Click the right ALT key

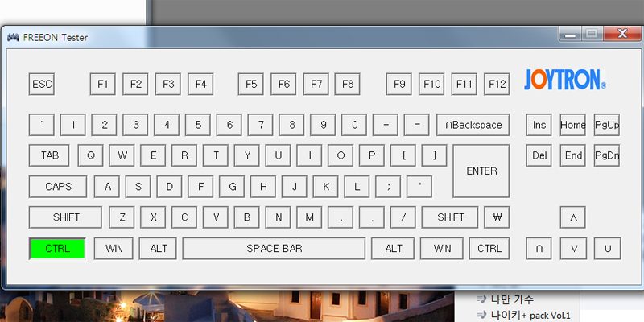(393, 249)
